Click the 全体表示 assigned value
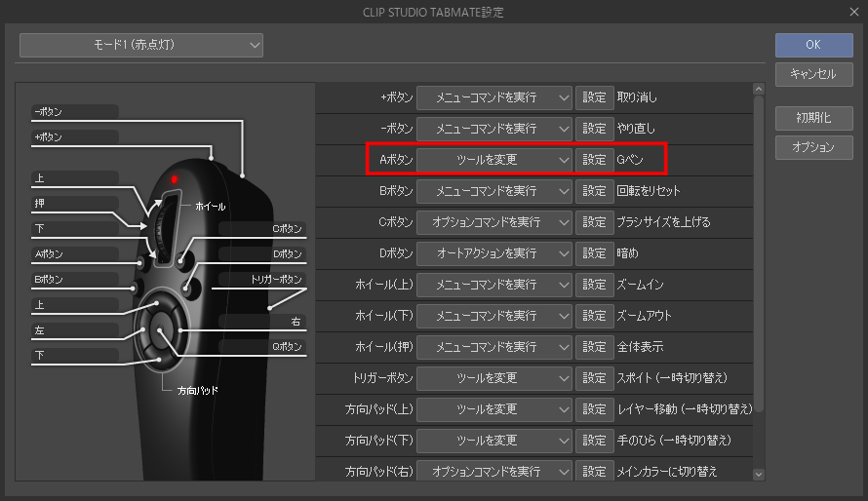Image resolution: width=868 pixels, height=501 pixels. 640,347
